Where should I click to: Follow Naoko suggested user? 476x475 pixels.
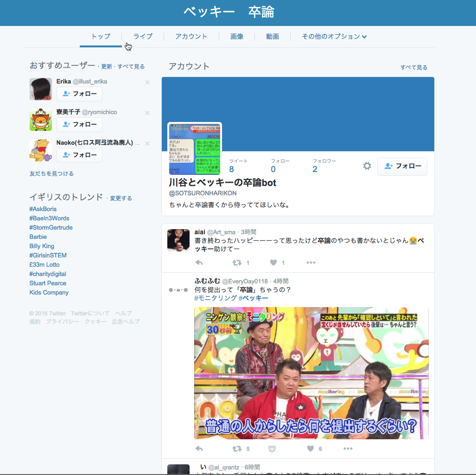point(79,155)
